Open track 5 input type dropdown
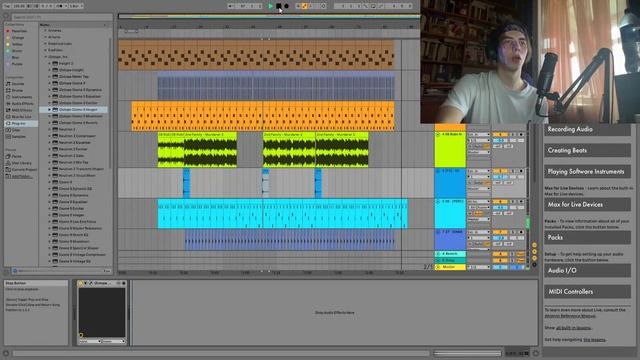This screenshot has height=360, width=640. [478, 171]
